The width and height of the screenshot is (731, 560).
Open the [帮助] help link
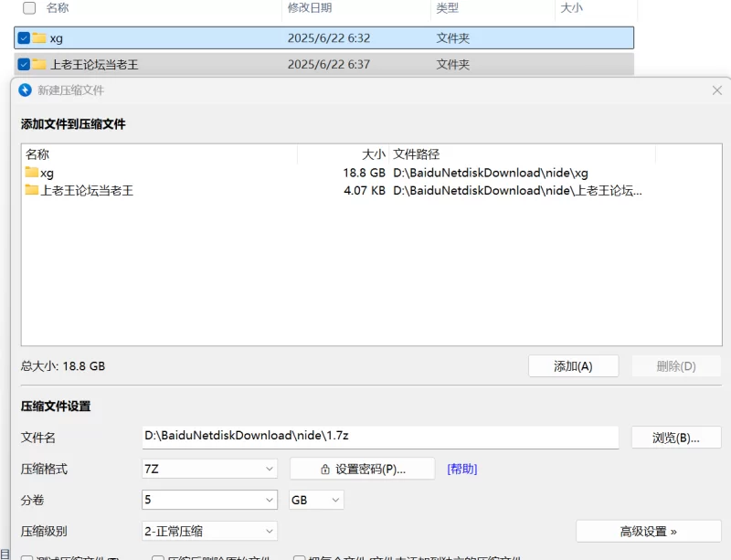461,470
